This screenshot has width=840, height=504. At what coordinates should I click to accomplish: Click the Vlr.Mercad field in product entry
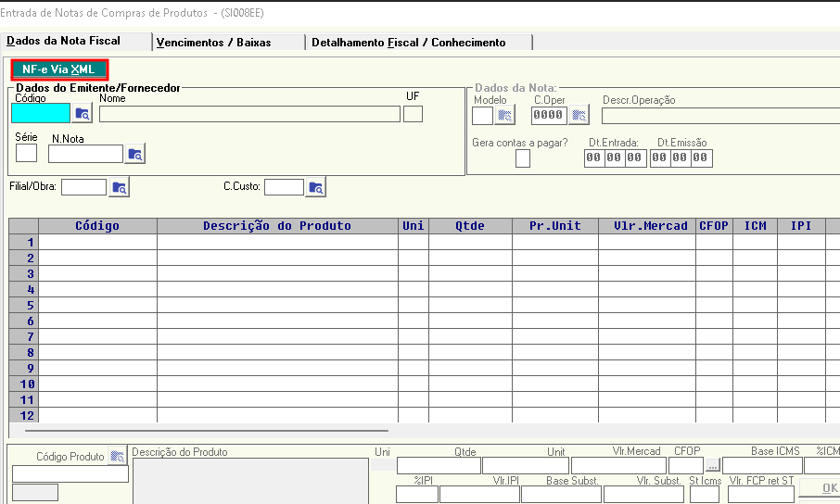(618, 465)
